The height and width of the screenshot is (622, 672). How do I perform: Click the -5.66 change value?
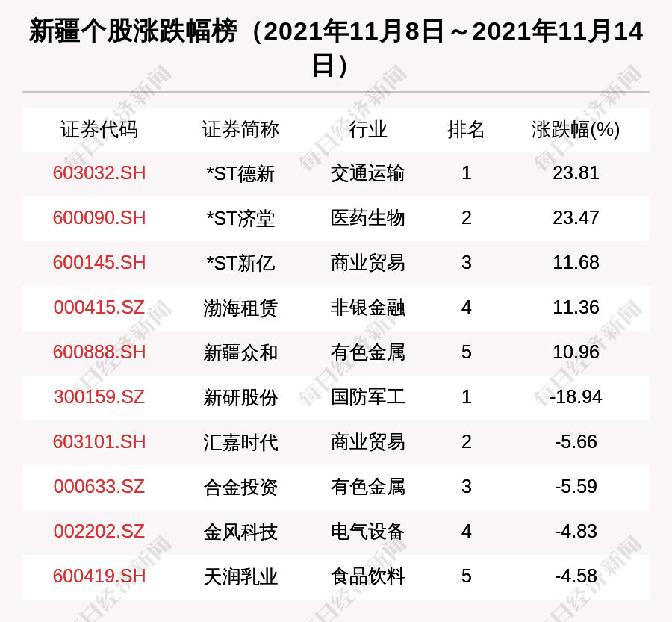576,442
